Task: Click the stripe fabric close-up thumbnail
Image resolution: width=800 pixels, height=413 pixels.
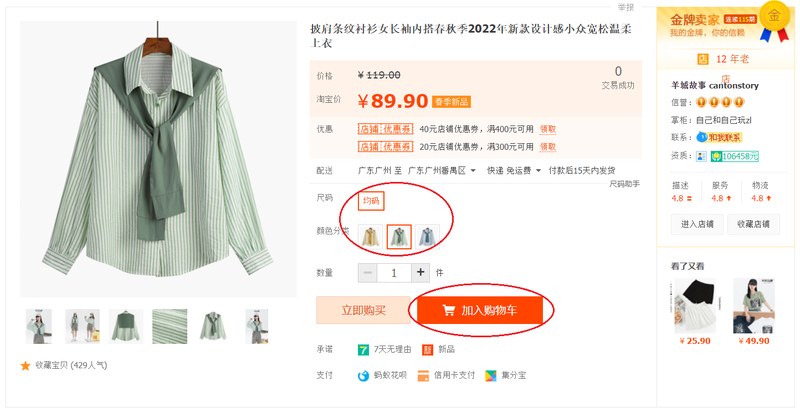Action: 169,326
